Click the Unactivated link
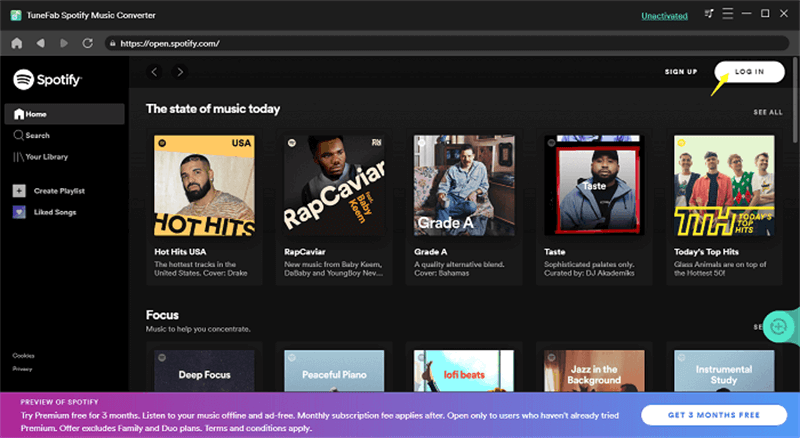Viewport: 800px width, 438px height. pos(665,15)
